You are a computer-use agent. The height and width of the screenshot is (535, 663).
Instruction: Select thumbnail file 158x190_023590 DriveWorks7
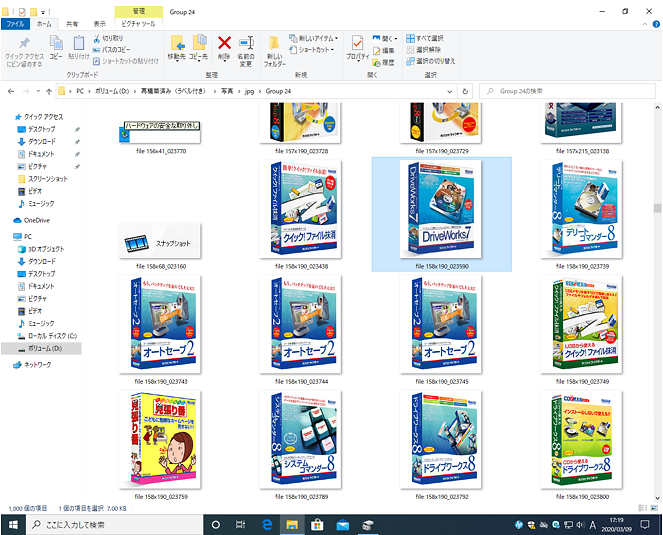point(441,214)
